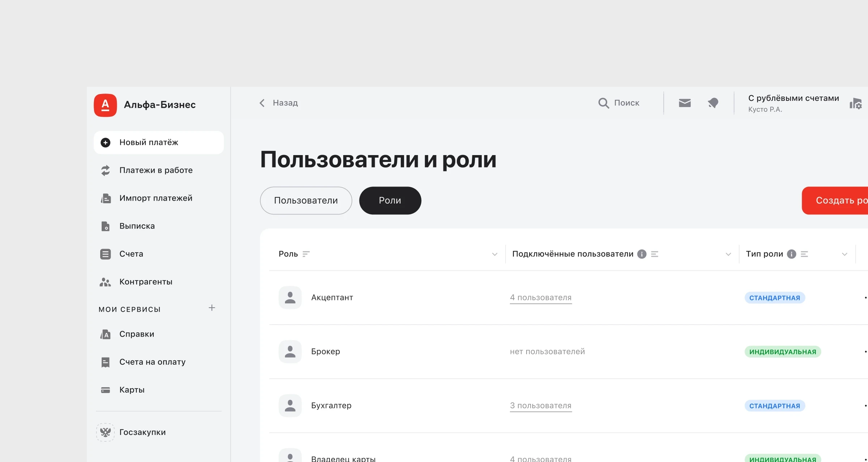Click the notifications bell icon
The height and width of the screenshot is (462, 868).
click(x=713, y=103)
